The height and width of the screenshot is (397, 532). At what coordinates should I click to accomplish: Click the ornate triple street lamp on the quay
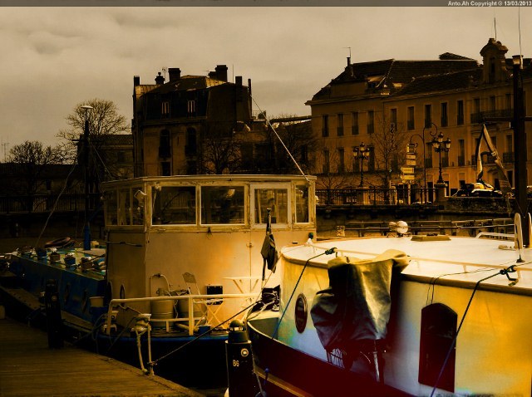pyautogui.click(x=440, y=147)
